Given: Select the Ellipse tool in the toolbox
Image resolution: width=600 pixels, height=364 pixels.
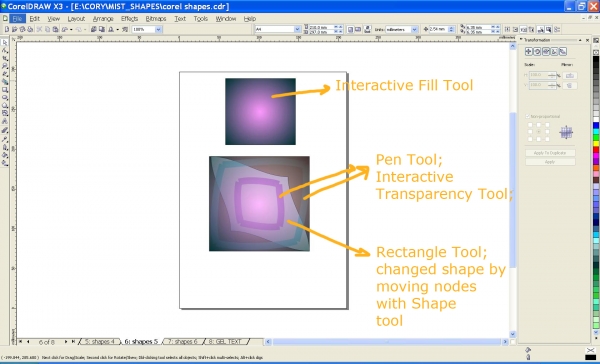Looking at the screenshot, I should pyautogui.click(x=5, y=97).
